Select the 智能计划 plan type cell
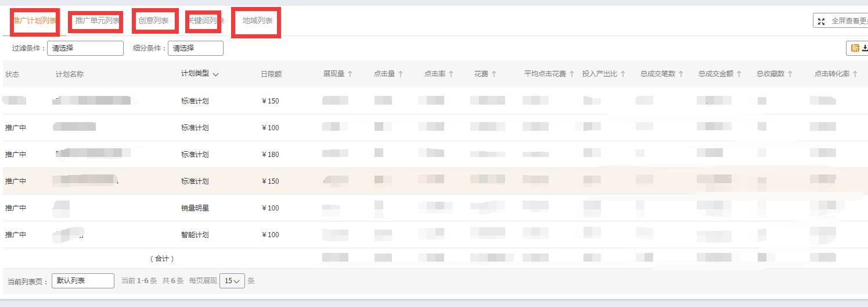Image resolution: width=868 pixels, height=307 pixels. (195, 235)
